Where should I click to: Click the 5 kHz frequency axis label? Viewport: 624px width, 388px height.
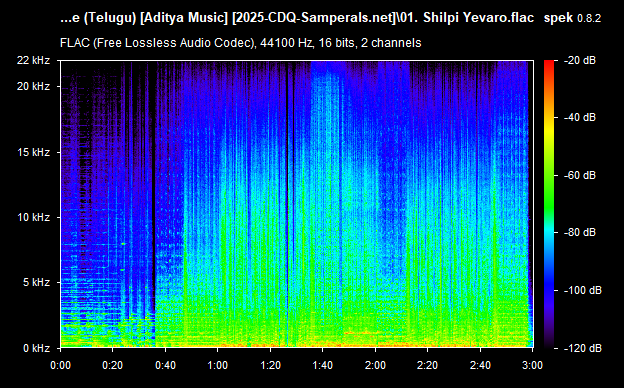(x=36, y=283)
